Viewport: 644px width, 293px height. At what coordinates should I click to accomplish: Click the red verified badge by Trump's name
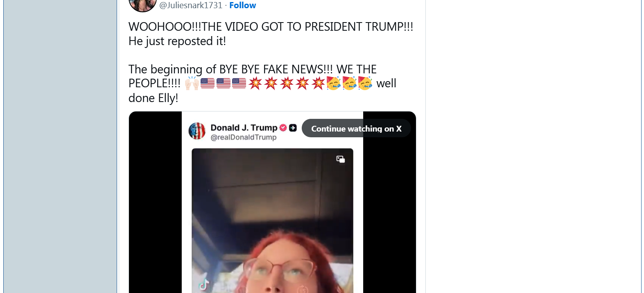coord(283,128)
